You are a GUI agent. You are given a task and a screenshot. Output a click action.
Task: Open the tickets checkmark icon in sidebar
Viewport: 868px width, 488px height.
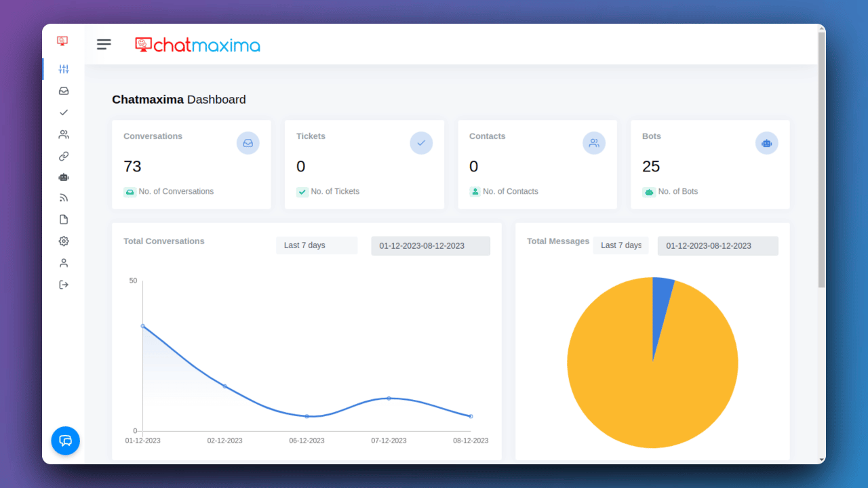tap(64, 113)
